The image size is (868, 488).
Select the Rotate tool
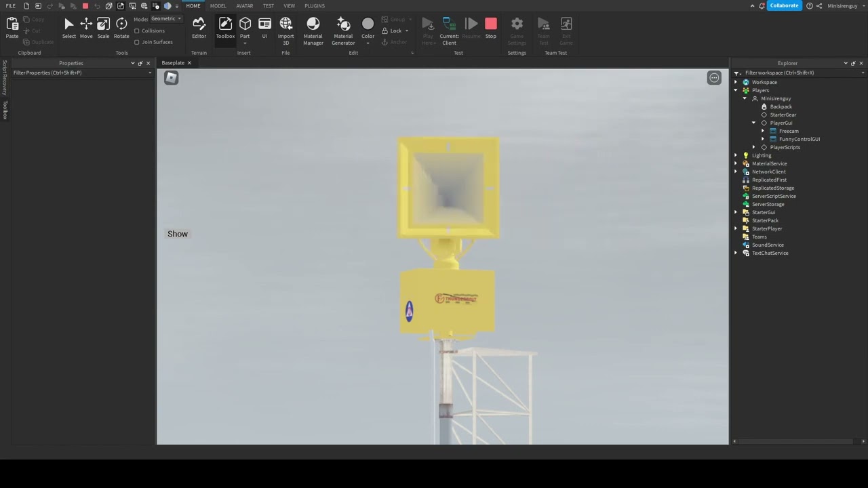click(x=121, y=28)
